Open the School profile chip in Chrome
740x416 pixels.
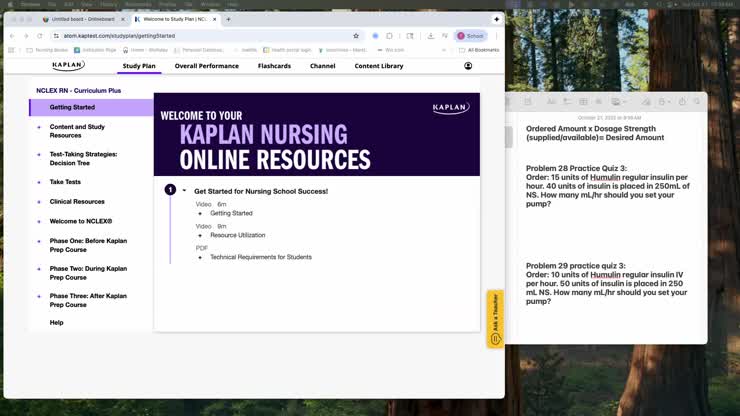[471, 36]
